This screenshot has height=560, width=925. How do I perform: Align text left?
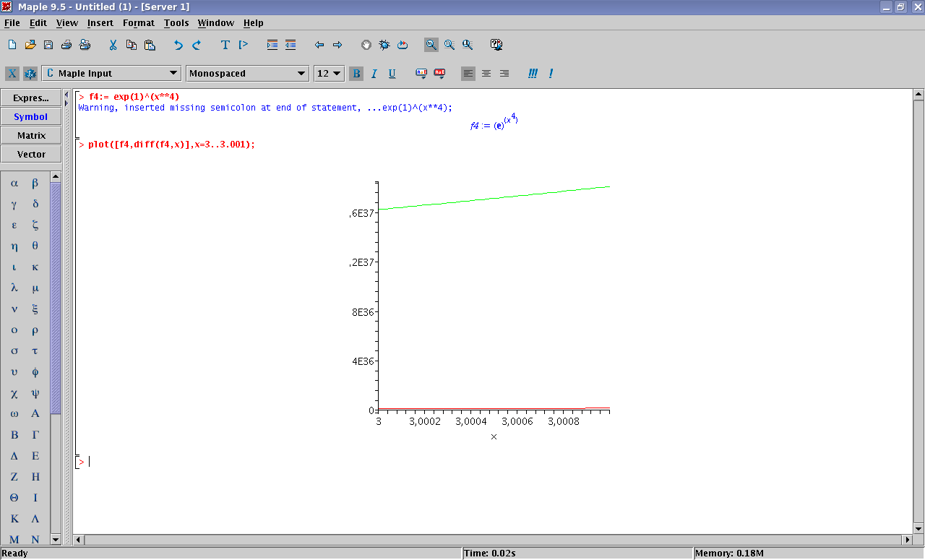tap(468, 73)
